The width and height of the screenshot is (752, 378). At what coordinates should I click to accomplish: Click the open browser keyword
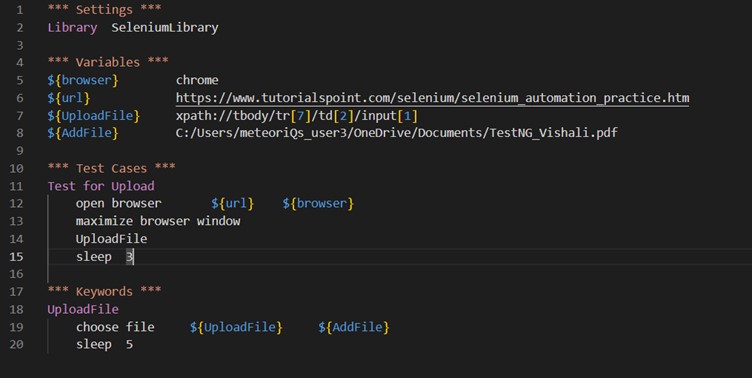pos(118,203)
